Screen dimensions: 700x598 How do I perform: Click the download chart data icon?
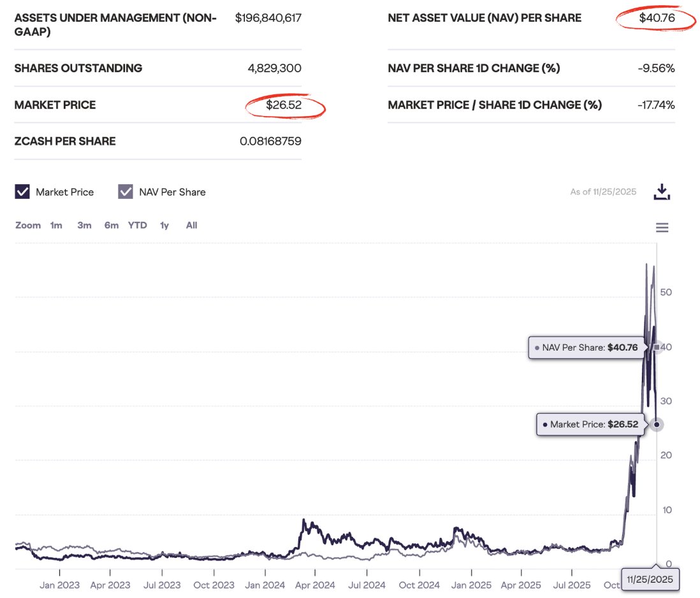click(662, 192)
